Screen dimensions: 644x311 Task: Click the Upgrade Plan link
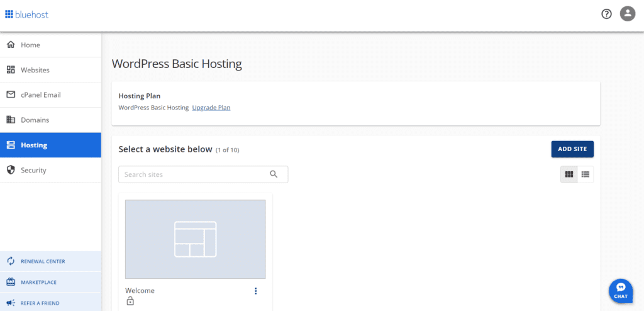click(x=211, y=108)
